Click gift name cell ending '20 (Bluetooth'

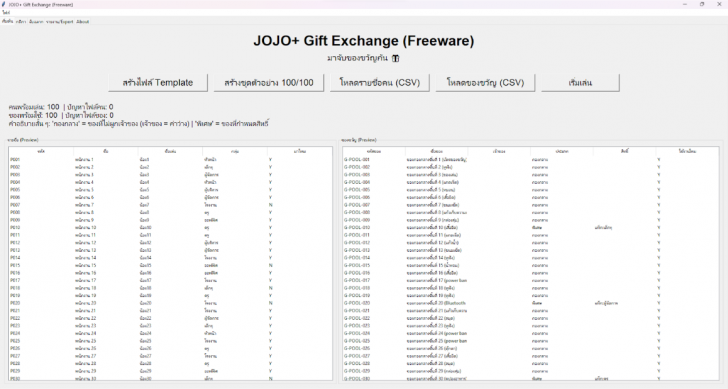point(436,303)
